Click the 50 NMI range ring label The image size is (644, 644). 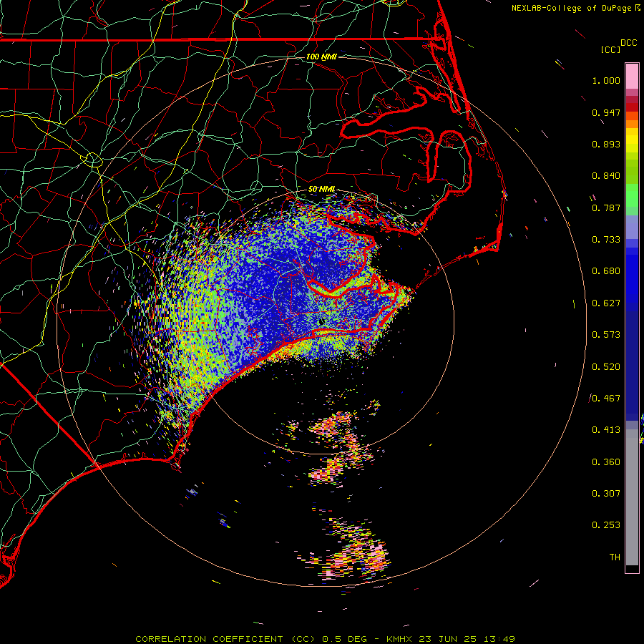click(x=321, y=190)
